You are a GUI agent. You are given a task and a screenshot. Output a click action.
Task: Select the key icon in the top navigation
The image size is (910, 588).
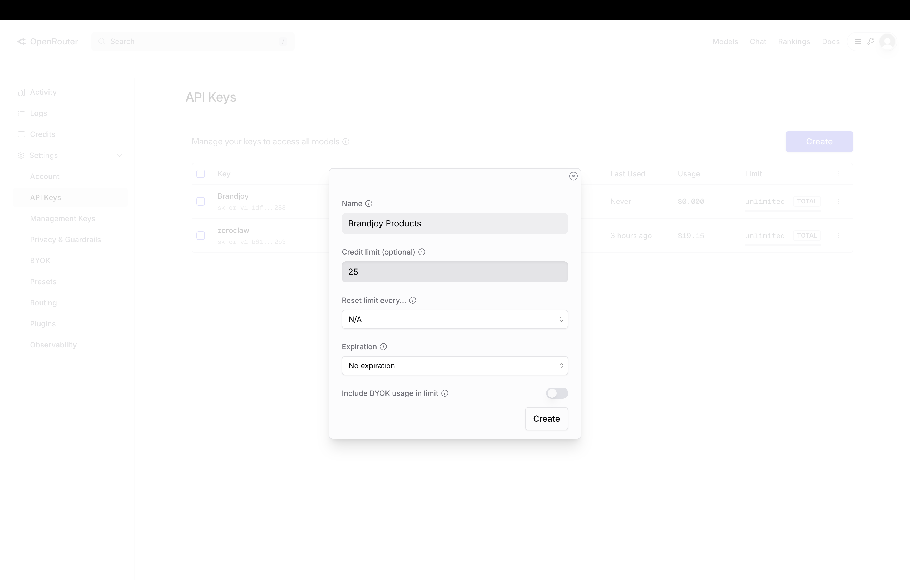871,41
